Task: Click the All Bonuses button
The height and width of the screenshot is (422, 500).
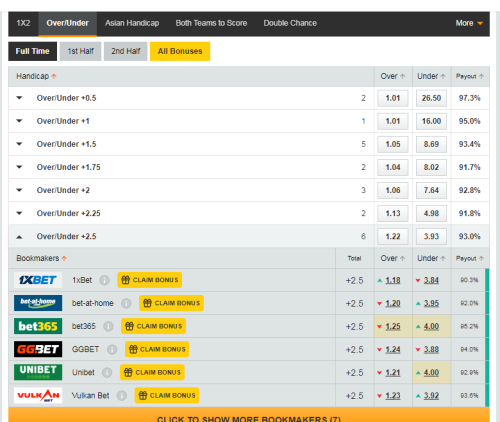Action: [180, 51]
